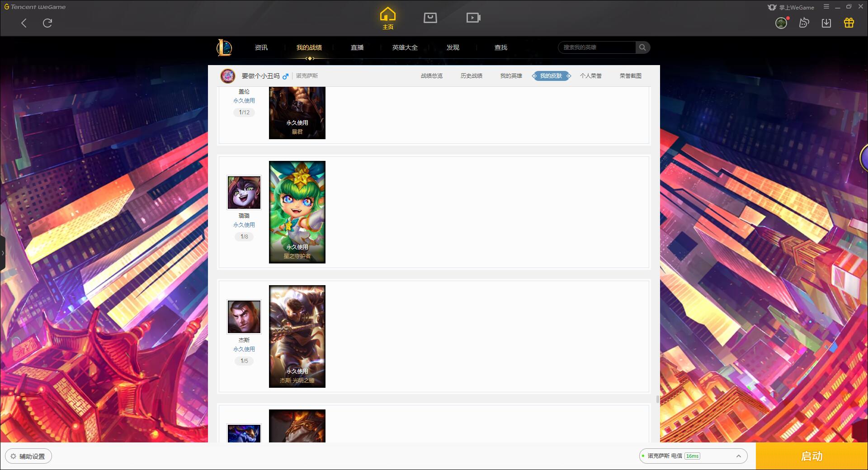868x470 pixels.
Task: Open 辅助设置 settings button
Action: (28, 456)
